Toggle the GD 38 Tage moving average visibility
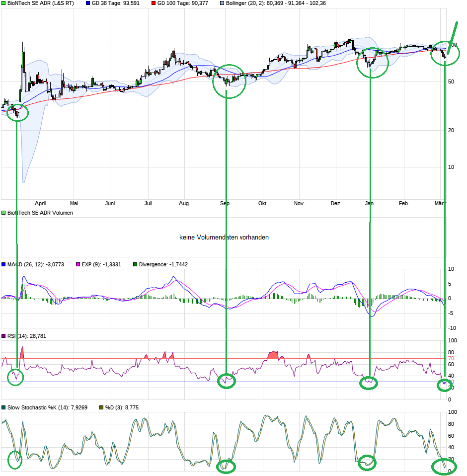This screenshot has width=467, height=476. click(x=88, y=4)
